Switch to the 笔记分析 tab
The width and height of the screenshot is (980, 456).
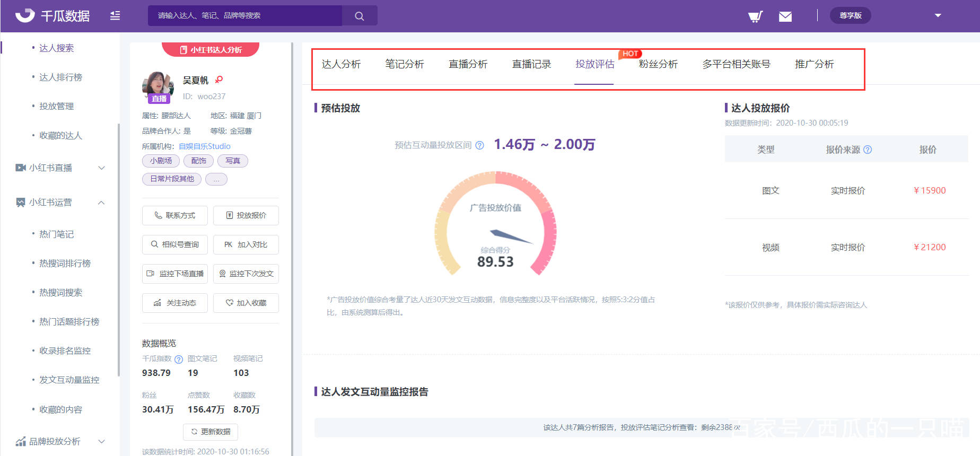405,64
